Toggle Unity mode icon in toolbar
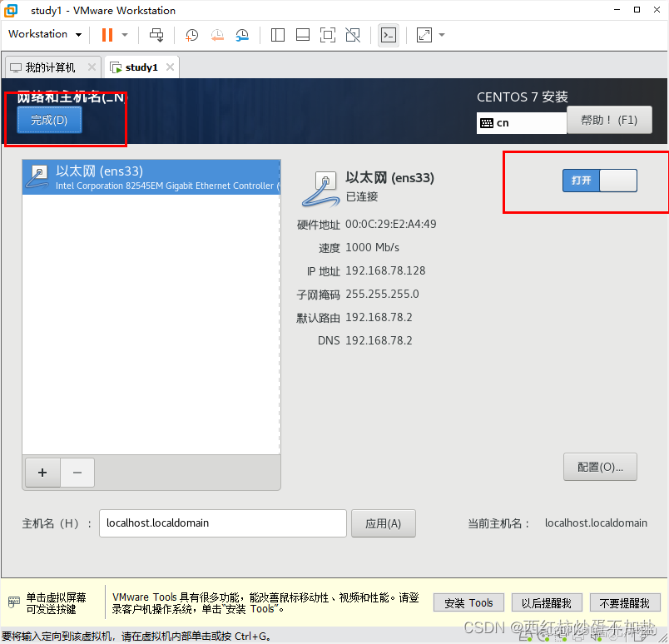669x644 pixels. tap(353, 35)
